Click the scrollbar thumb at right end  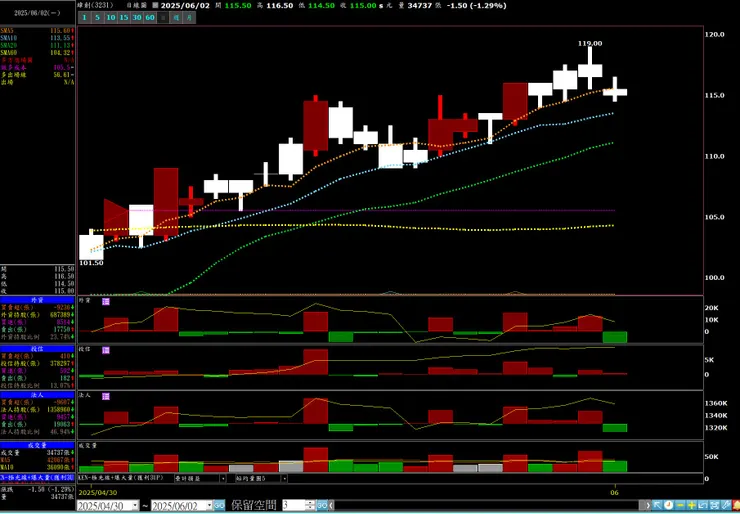[x=642, y=505]
